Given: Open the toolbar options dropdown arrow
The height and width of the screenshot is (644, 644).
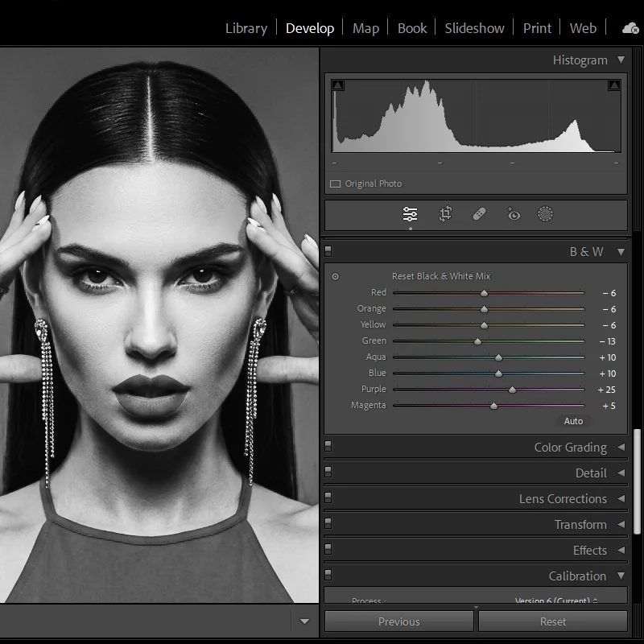Looking at the screenshot, I should point(304,621).
